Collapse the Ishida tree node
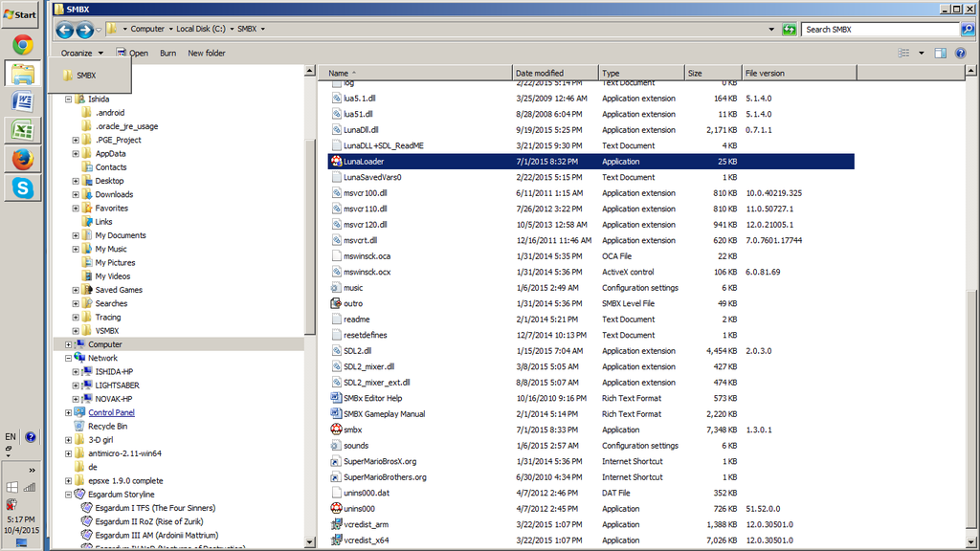 point(69,99)
